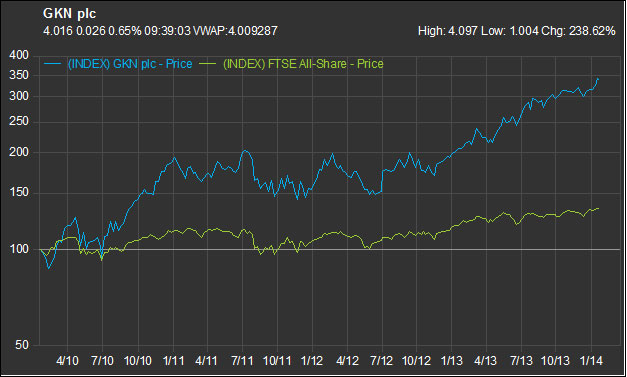Click the 1/14 x-axis date label

[x=591, y=361]
